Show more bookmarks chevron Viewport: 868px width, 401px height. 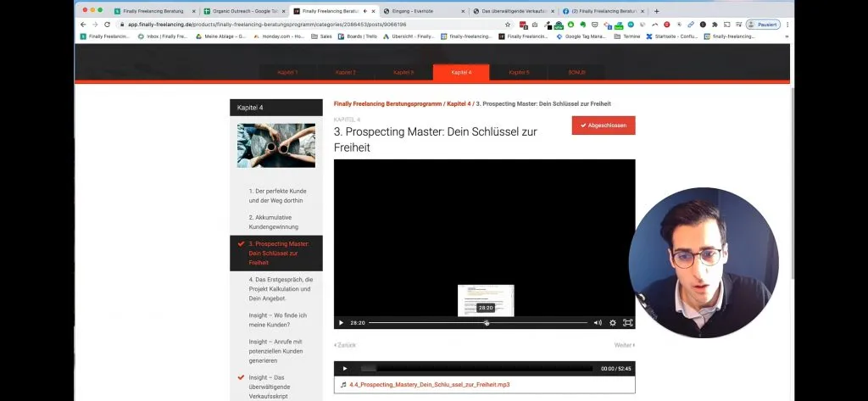[x=787, y=36]
